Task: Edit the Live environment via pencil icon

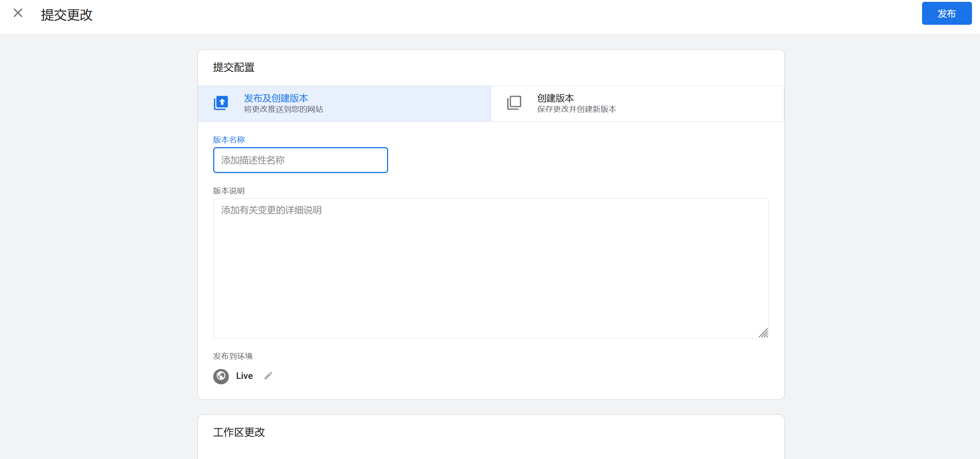Action: (x=268, y=376)
